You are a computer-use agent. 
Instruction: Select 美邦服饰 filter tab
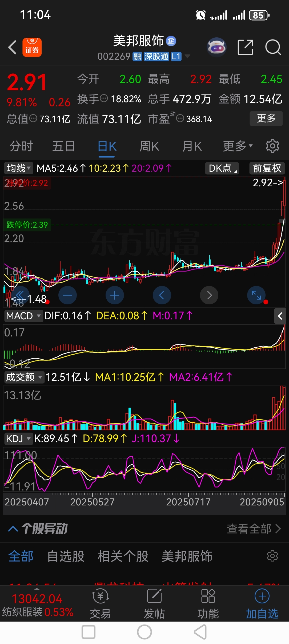187,556
